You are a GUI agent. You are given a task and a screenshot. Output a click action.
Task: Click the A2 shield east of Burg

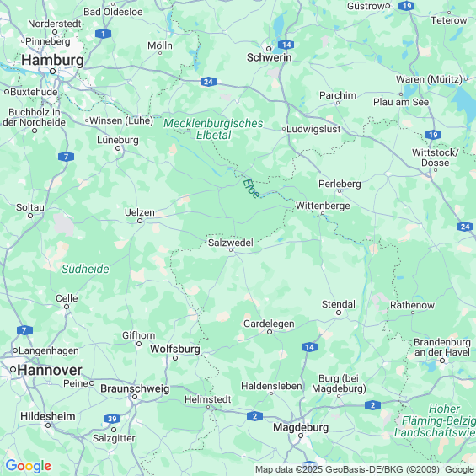(x=372, y=405)
